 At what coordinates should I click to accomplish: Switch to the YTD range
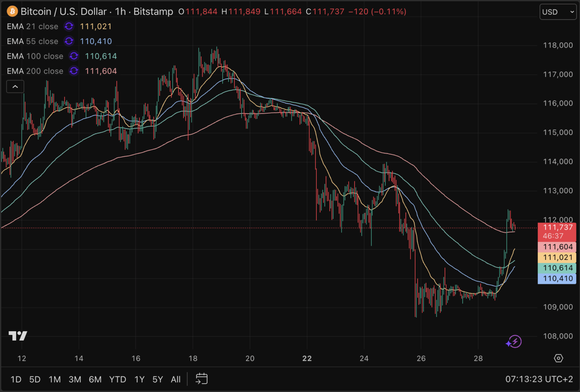[117, 379]
